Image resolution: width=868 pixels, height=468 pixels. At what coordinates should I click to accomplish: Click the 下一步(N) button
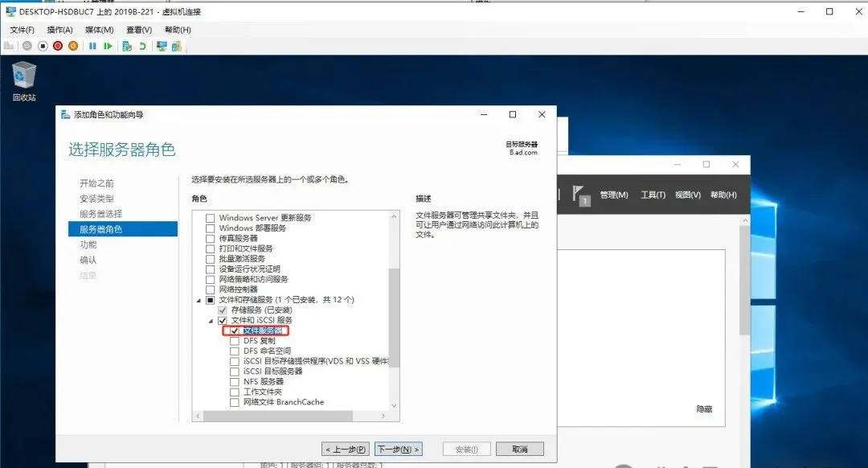pos(399,450)
